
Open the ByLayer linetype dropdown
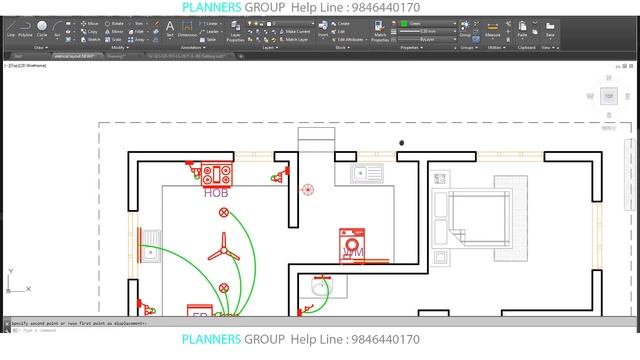point(428,40)
